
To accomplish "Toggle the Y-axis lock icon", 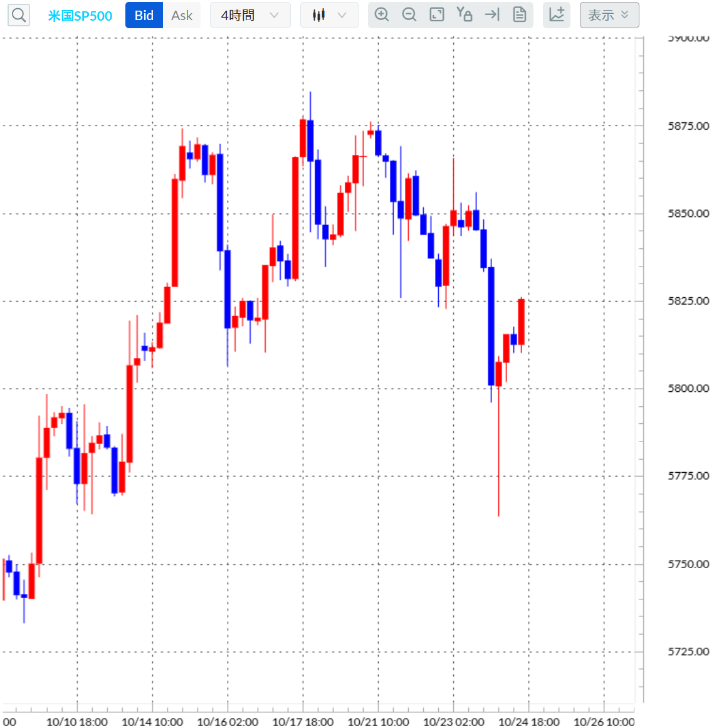I will pos(465,15).
